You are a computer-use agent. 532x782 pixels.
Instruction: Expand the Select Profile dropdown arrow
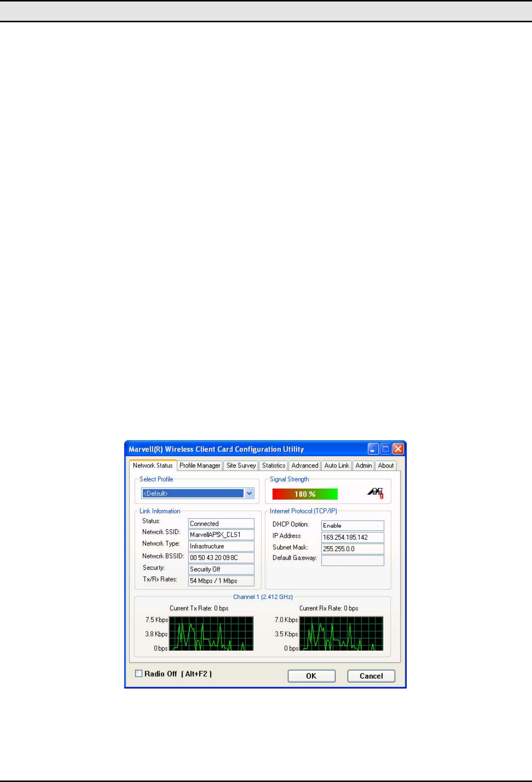(249, 493)
